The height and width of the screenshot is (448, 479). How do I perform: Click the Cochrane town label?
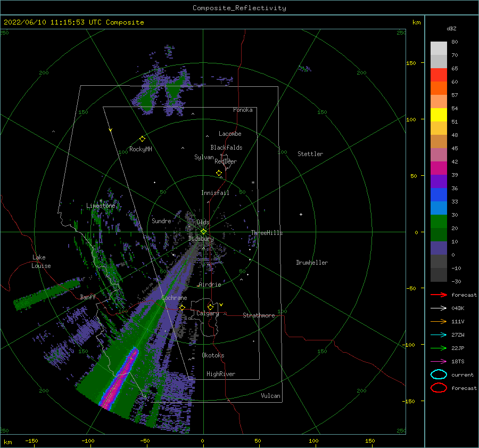point(174,298)
